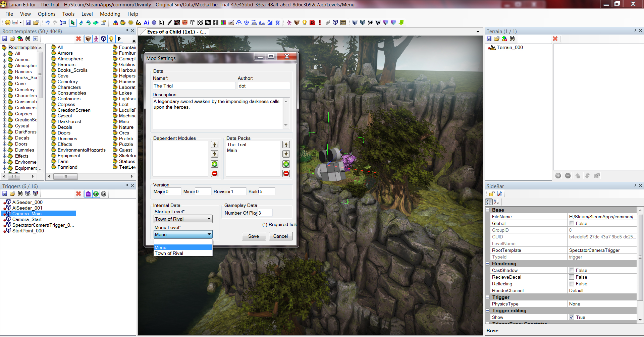Cancel the Mod Settings dialog
644x337 pixels.
click(280, 236)
